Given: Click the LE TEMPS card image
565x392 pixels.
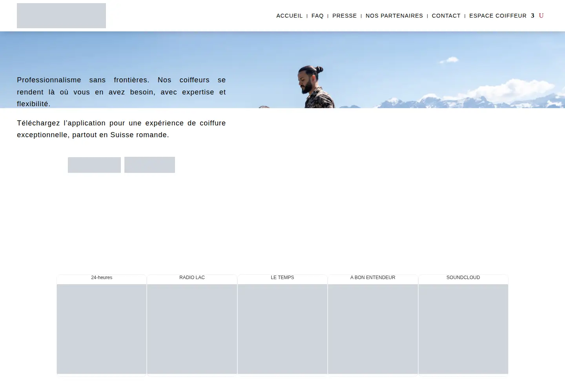Looking at the screenshot, I should pyautogui.click(x=282, y=329).
